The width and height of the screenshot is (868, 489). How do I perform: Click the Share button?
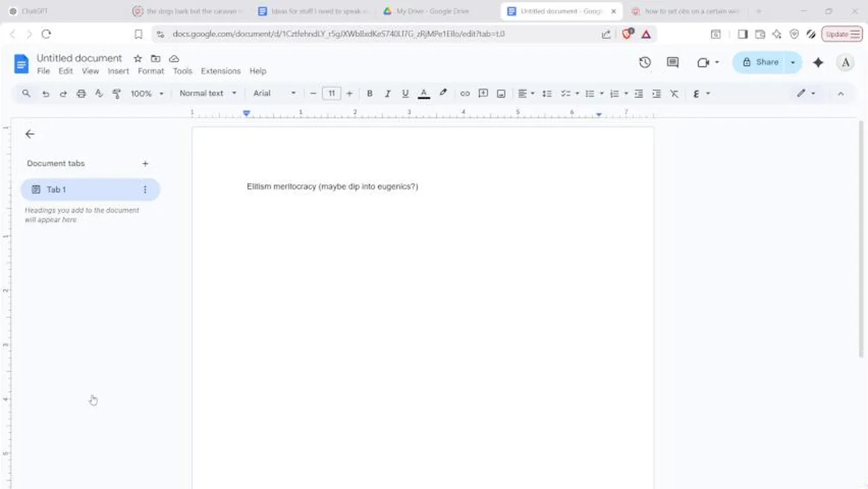click(x=760, y=62)
